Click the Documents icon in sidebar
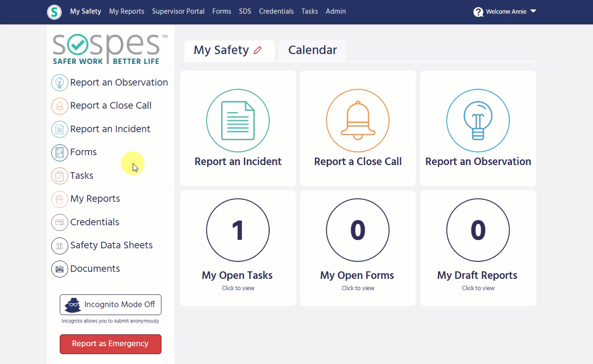This screenshot has height=364, width=593. (60, 269)
